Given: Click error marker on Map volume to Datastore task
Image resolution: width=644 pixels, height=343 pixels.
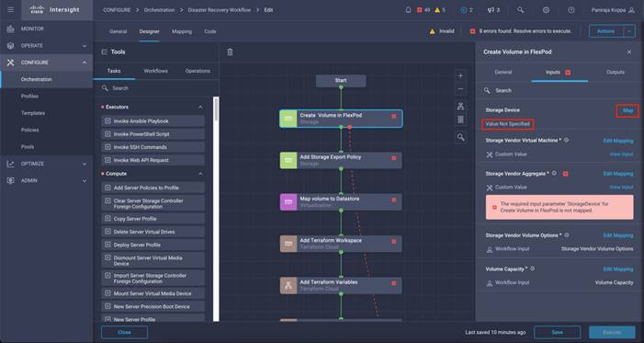Looking at the screenshot, I should [x=394, y=200].
